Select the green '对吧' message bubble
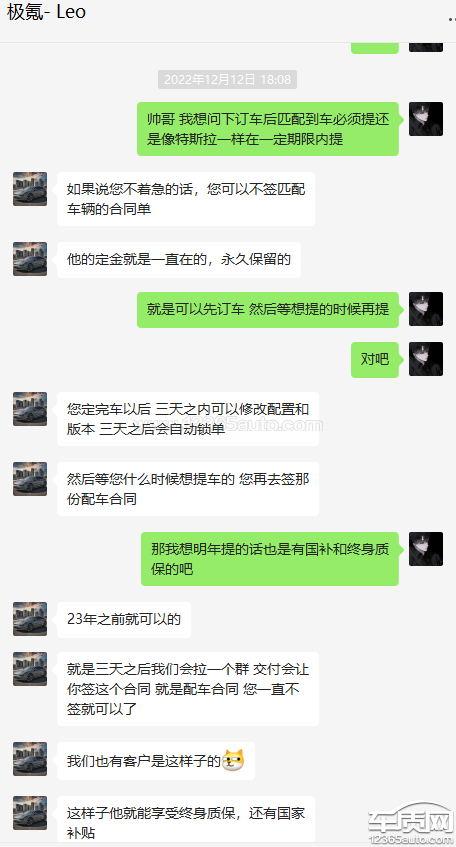This screenshot has height=847, width=456. click(x=375, y=359)
